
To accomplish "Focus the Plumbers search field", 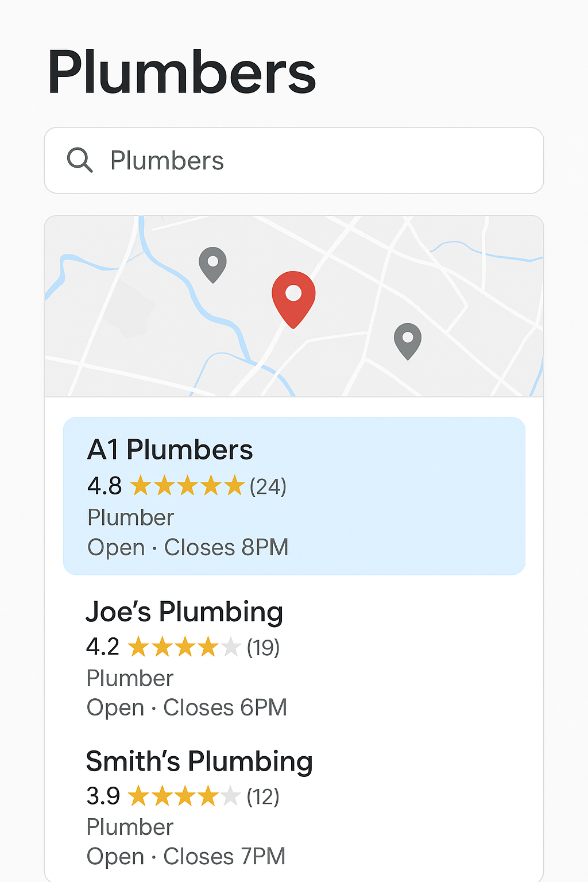I will 310,161.
